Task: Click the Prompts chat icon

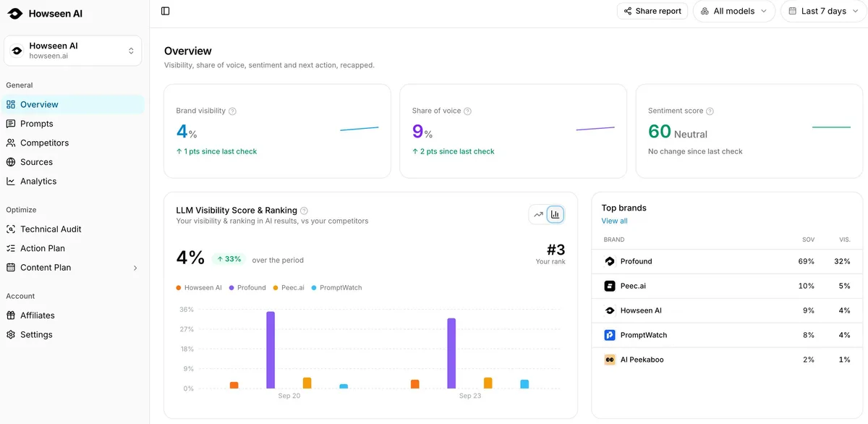Action: tap(11, 124)
